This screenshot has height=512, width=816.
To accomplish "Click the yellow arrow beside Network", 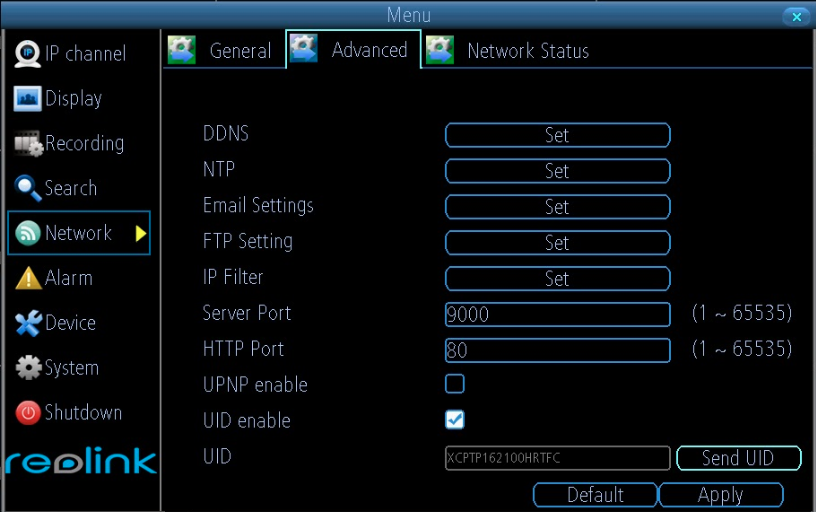I will tap(141, 233).
